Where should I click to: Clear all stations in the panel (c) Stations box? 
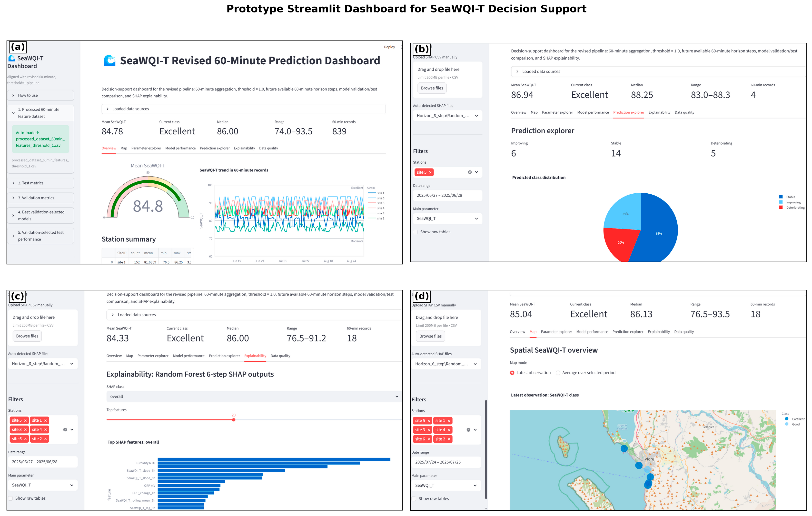click(x=65, y=430)
